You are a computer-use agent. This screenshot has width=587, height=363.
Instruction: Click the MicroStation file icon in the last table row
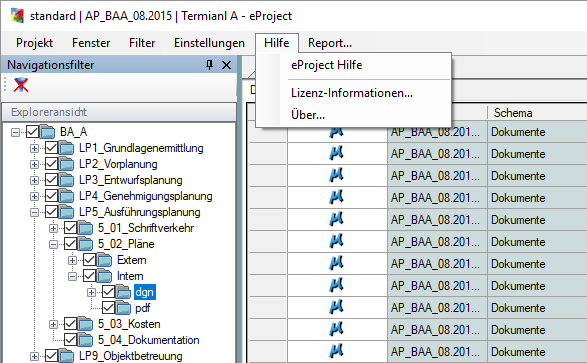tap(336, 351)
